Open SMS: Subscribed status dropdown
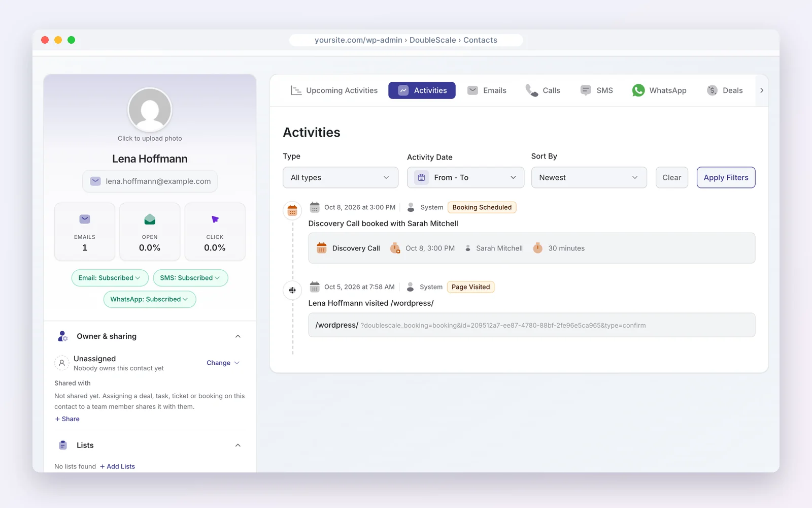 (190, 278)
